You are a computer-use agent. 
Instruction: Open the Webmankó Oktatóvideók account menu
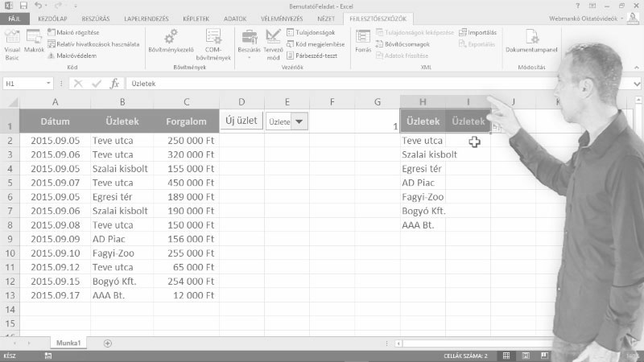586,19
